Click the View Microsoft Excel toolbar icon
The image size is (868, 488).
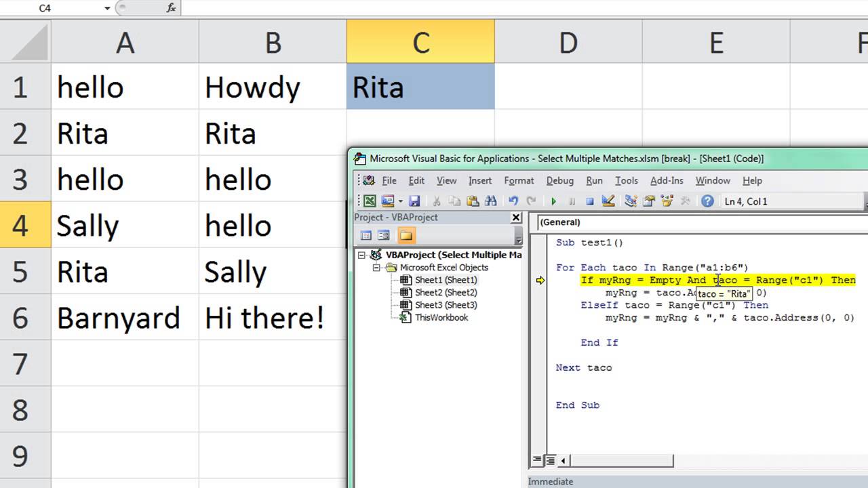369,201
